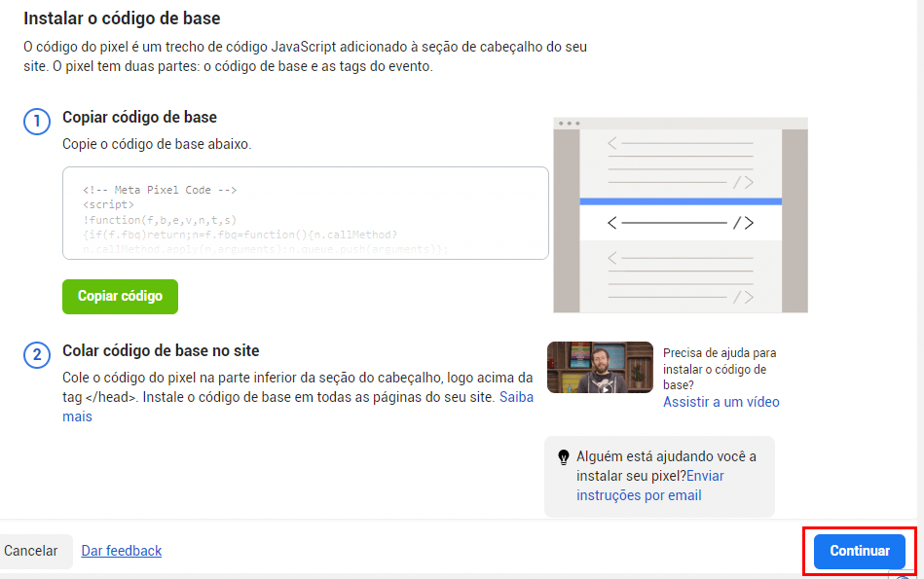The image size is (924, 579).
Task: Open the Dar feedback link
Action: (121, 551)
